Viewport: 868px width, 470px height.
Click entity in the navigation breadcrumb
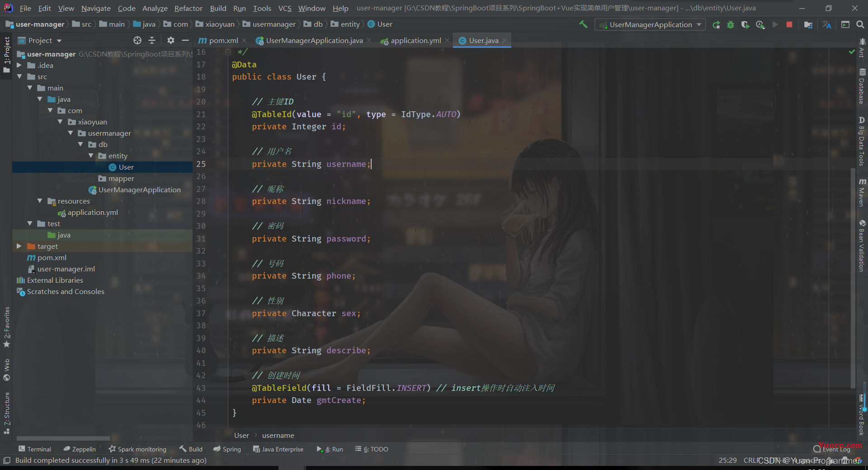pos(345,24)
